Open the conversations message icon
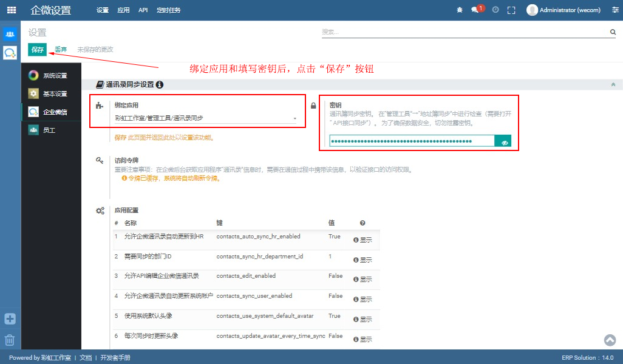 (475, 10)
